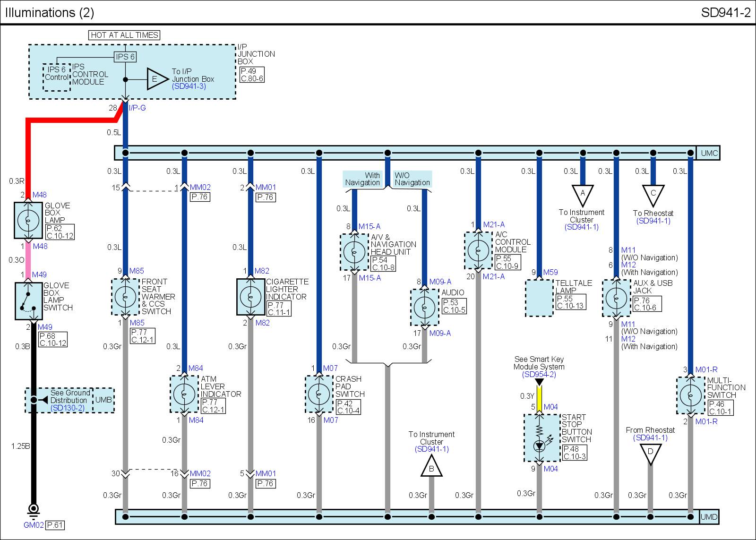Click the glove box lamp bulb symbol

point(28,220)
